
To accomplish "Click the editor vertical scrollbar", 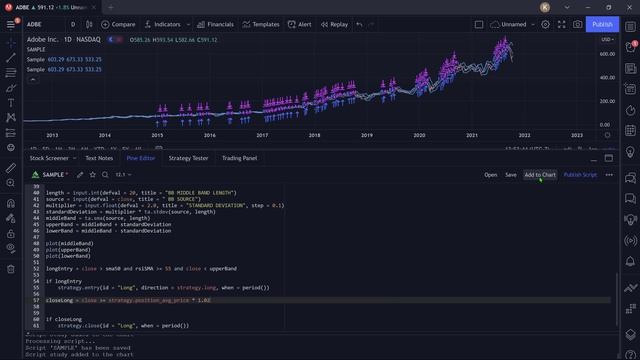I will click(x=616, y=299).
